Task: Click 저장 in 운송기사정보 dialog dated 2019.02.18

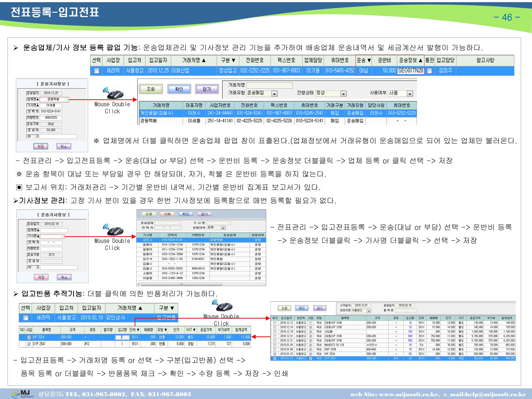Action: click(41, 277)
